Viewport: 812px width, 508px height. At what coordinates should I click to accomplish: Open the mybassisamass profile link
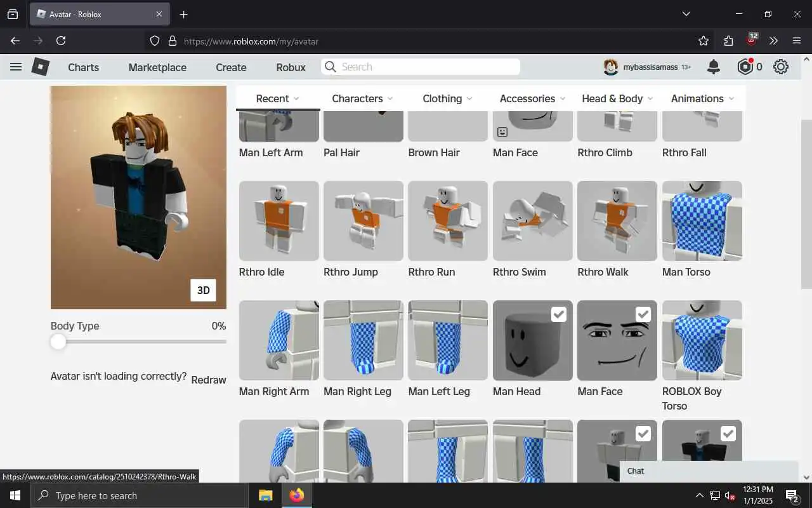tap(650, 67)
